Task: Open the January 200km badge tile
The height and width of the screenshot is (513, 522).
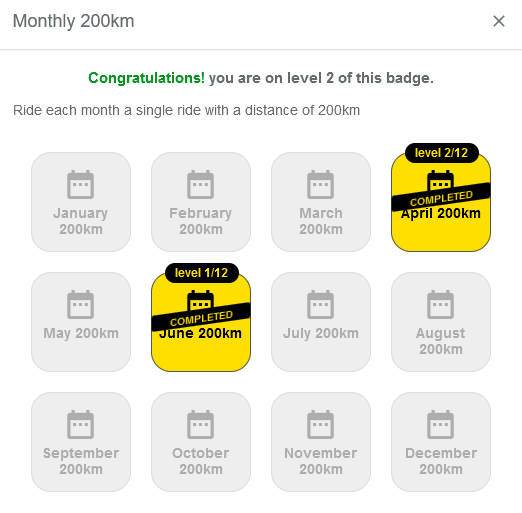Action: (81, 202)
